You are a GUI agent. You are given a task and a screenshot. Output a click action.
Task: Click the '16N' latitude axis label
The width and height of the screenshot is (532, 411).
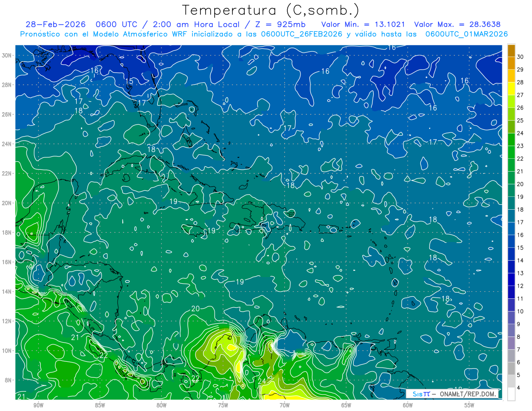[x=7, y=262]
